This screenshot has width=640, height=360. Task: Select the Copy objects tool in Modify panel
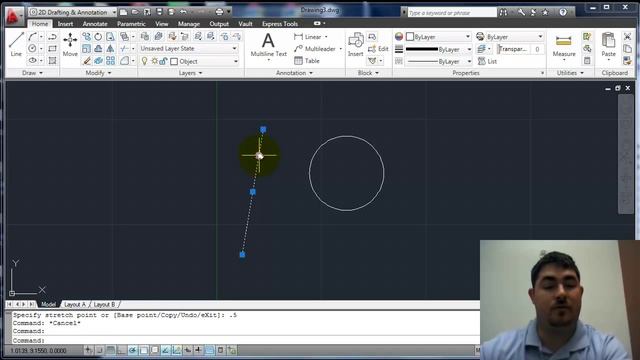(86, 37)
